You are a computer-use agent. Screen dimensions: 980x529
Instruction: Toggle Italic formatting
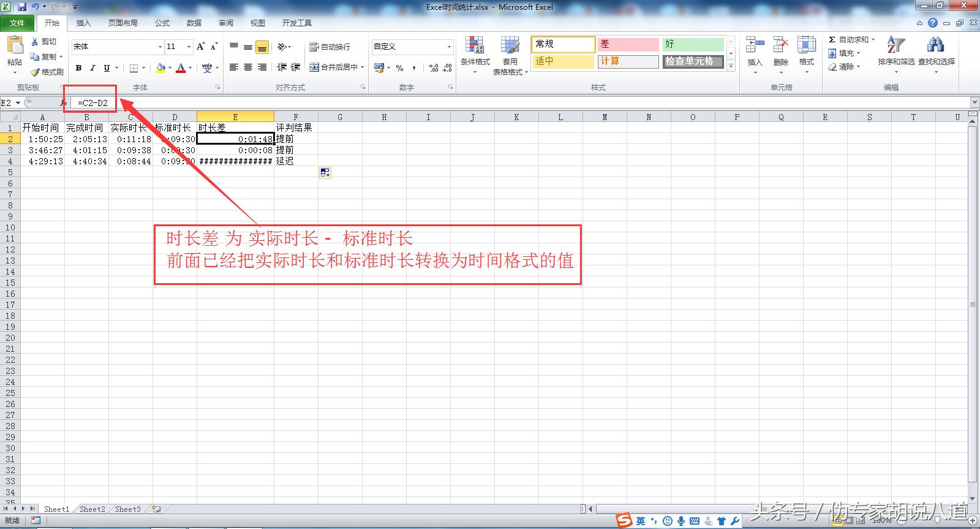[x=92, y=68]
